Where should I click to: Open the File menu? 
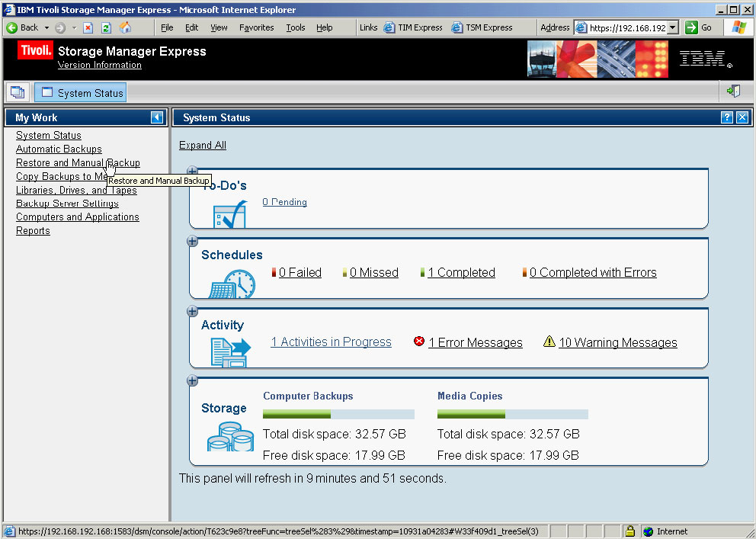click(167, 28)
